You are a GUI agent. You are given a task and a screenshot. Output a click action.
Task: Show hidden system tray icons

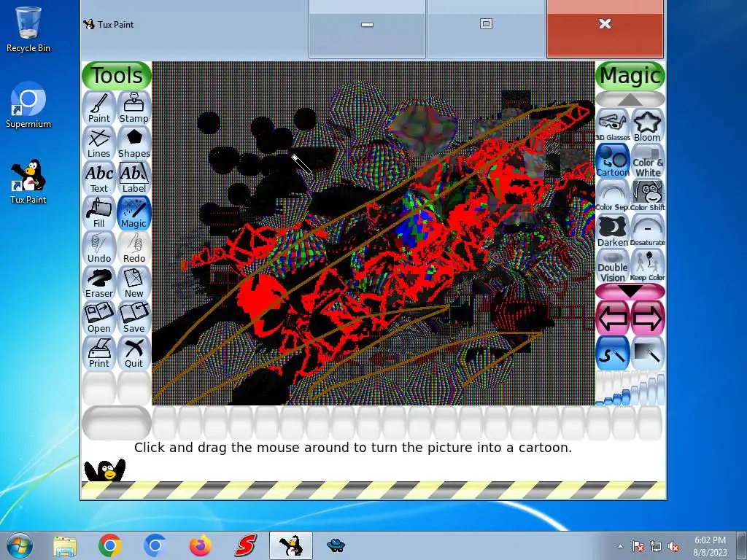point(620,546)
